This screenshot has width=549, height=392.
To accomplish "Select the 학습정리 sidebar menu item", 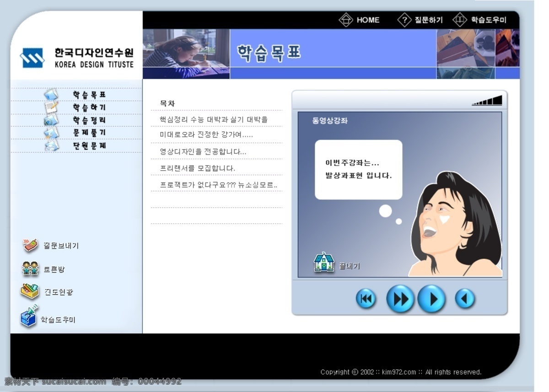I will coord(89,120).
